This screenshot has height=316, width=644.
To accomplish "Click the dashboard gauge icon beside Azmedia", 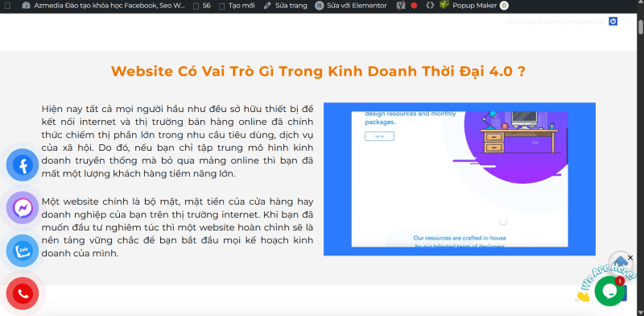I will click(27, 6).
